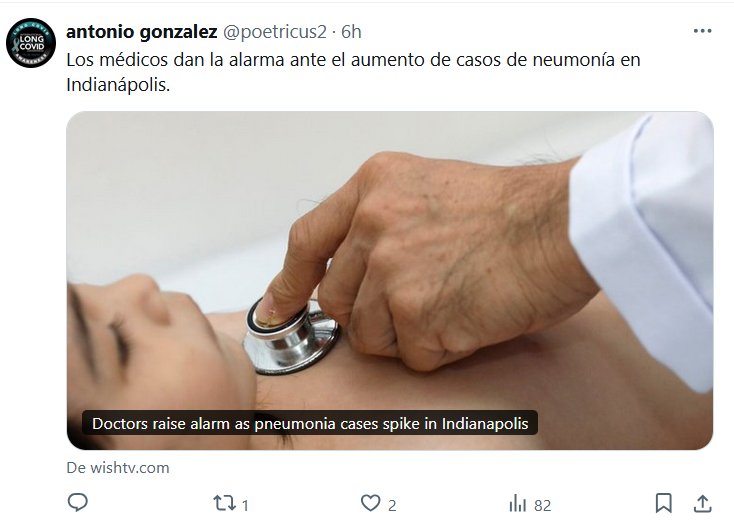Click the repost count showing 1
The height and width of the screenshot is (524, 734).
click(x=245, y=505)
